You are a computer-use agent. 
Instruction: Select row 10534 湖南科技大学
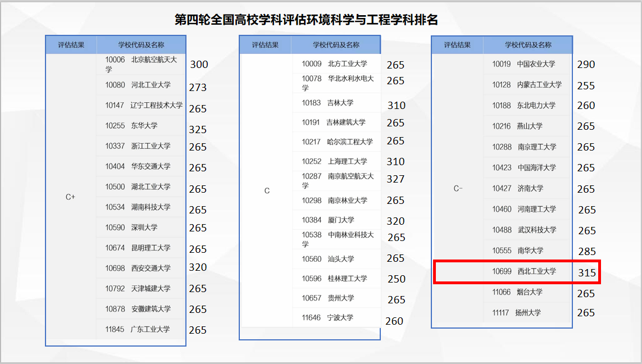tap(141, 207)
